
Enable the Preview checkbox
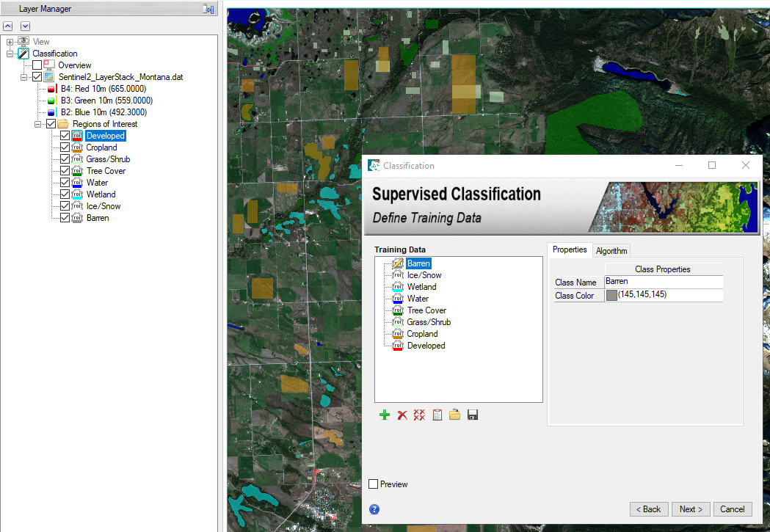[x=374, y=484]
